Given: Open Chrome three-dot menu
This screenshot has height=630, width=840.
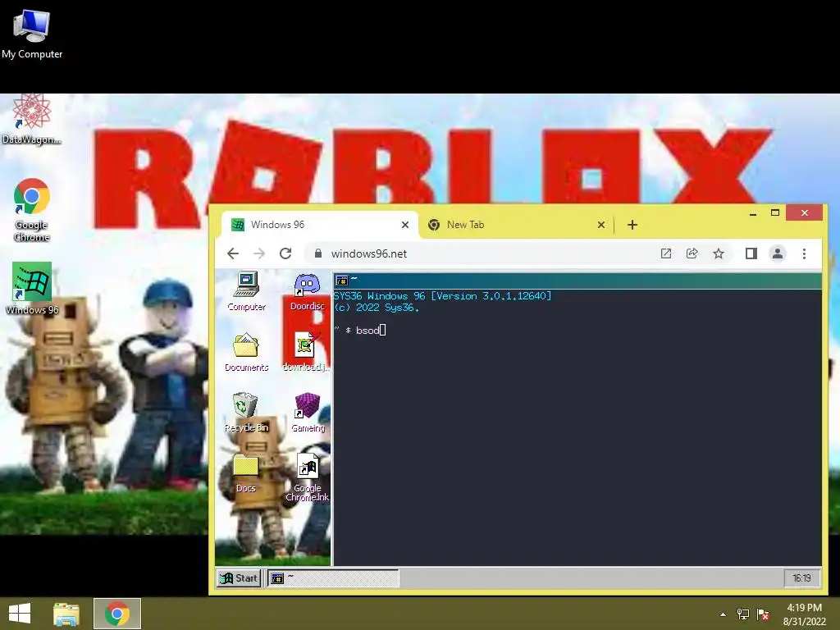Looking at the screenshot, I should pyautogui.click(x=804, y=253).
